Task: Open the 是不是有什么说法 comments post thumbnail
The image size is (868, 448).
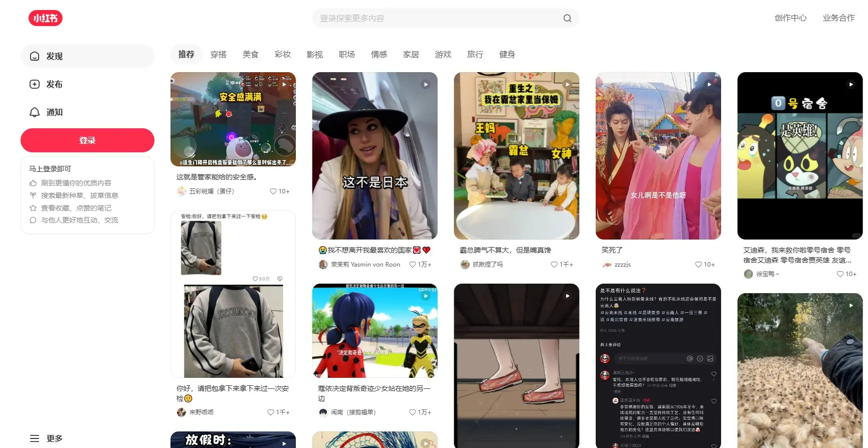Action: (658, 366)
